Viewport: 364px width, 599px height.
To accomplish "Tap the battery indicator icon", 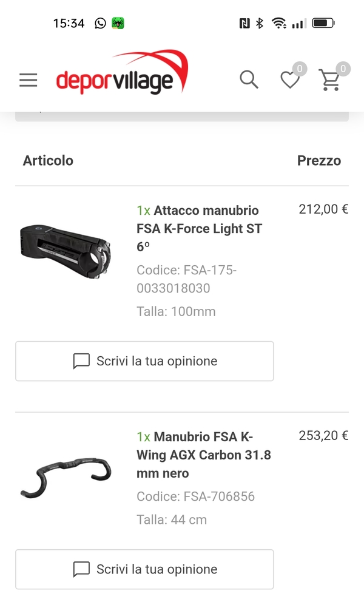I will [x=323, y=23].
